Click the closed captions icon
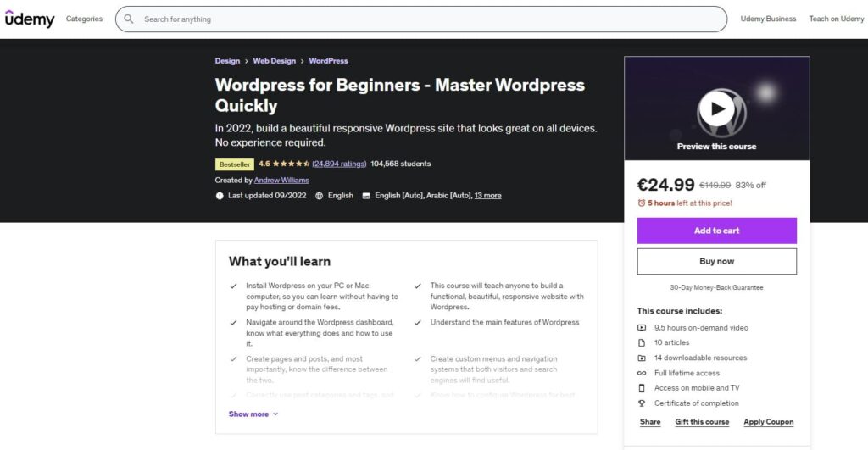 (366, 196)
